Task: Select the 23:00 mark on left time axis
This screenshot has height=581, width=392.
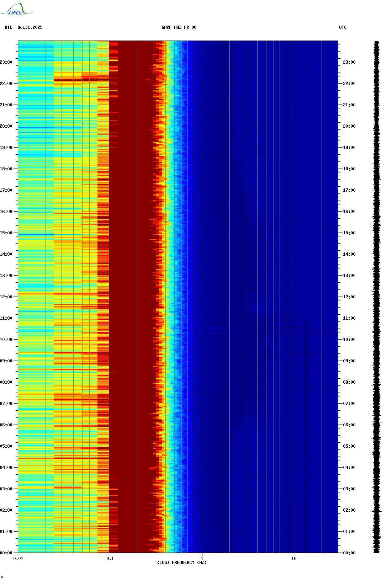Action: click(x=6, y=62)
